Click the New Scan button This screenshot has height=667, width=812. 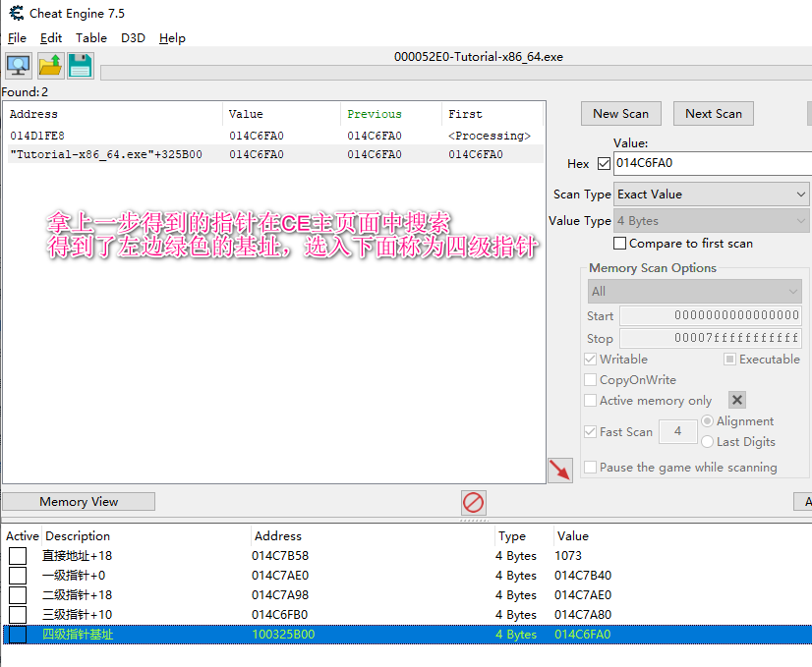click(x=621, y=114)
